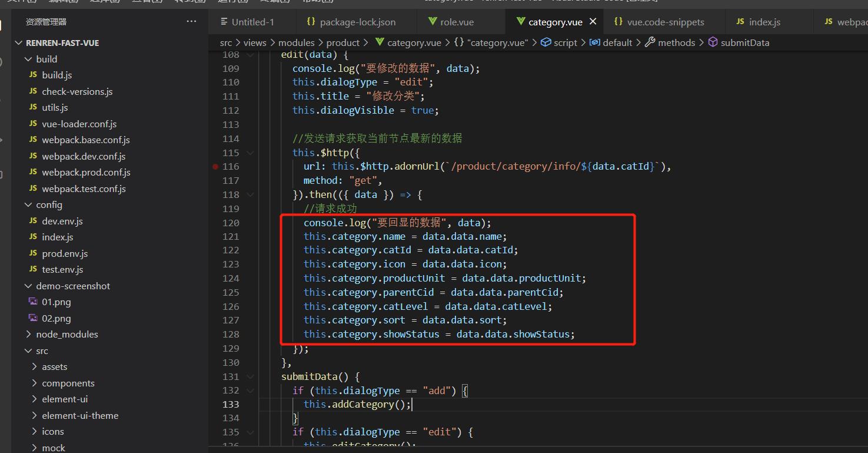Click method: "get" on line 117

(343, 181)
